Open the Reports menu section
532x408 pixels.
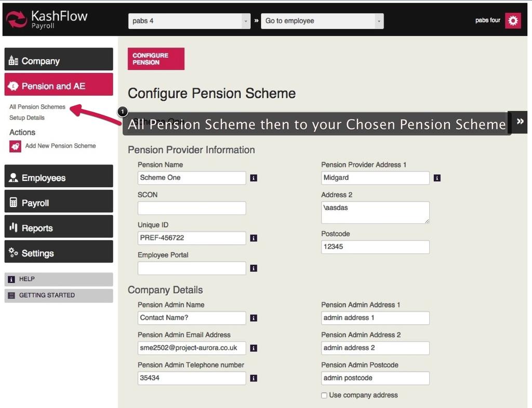click(x=59, y=228)
